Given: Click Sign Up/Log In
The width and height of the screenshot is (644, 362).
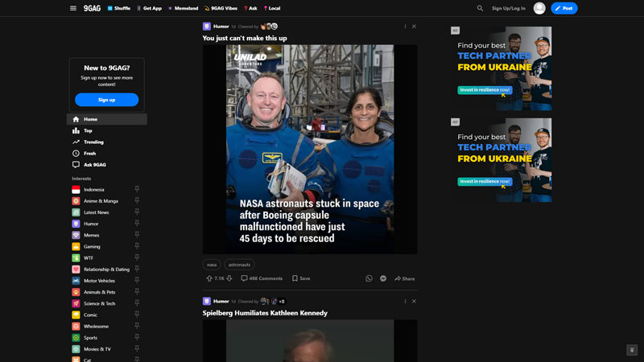Looking at the screenshot, I should tap(509, 8).
